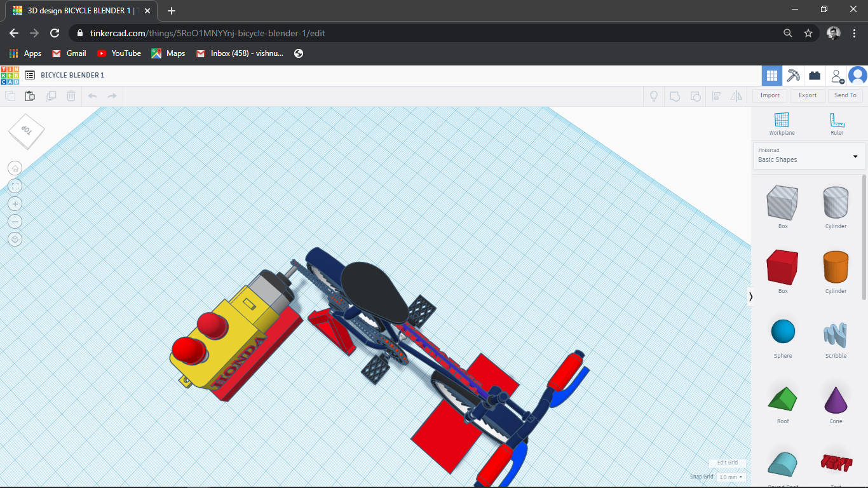Image resolution: width=868 pixels, height=488 pixels.
Task: Open the Blocks editor via the pickaxe icon
Action: (x=793, y=75)
